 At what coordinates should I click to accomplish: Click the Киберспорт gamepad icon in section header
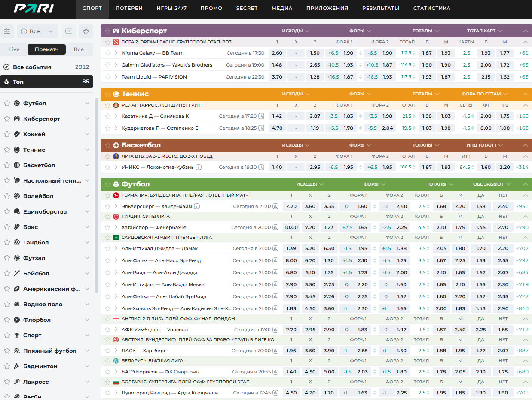[x=116, y=31]
